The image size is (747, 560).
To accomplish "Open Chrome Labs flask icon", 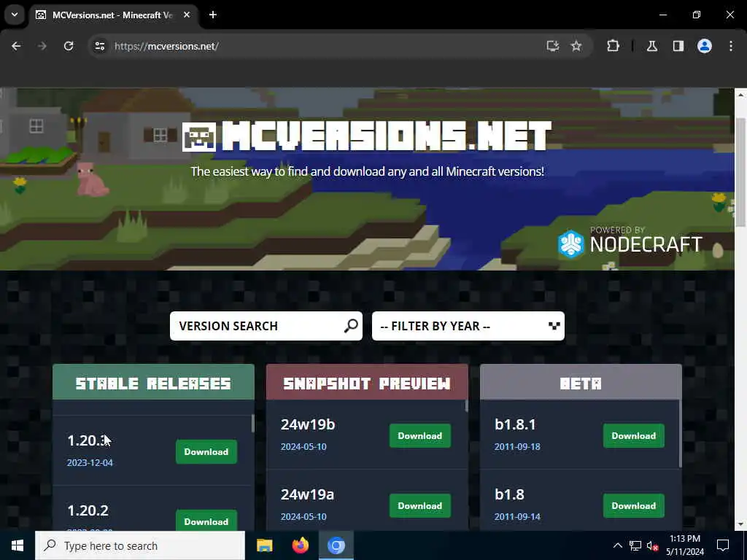I will coord(652,46).
